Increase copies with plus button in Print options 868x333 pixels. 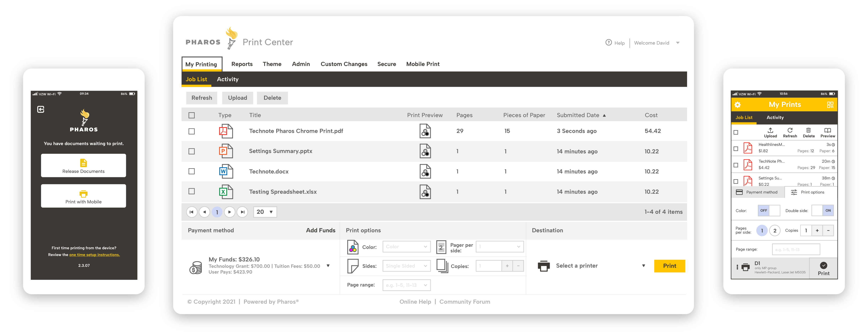click(507, 266)
